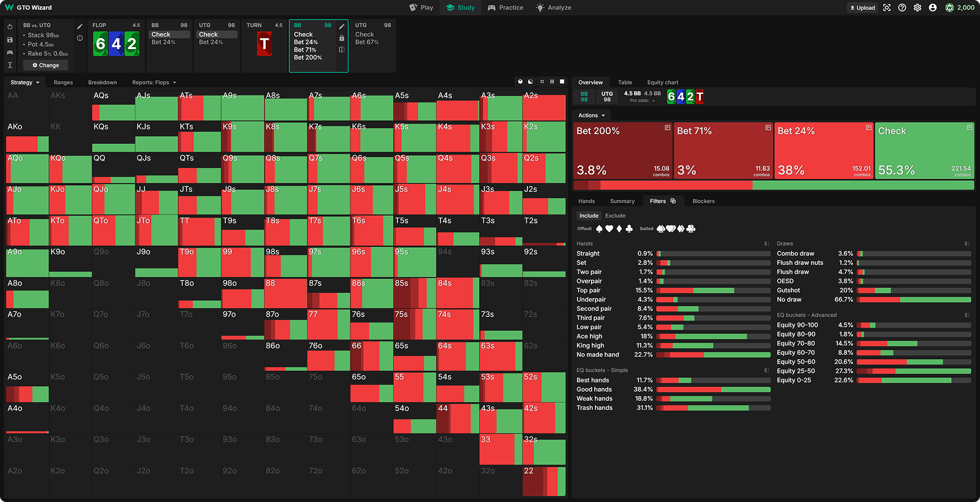Toggle the Draws section display icon
Screen dimensions: 980x502
click(967, 244)
